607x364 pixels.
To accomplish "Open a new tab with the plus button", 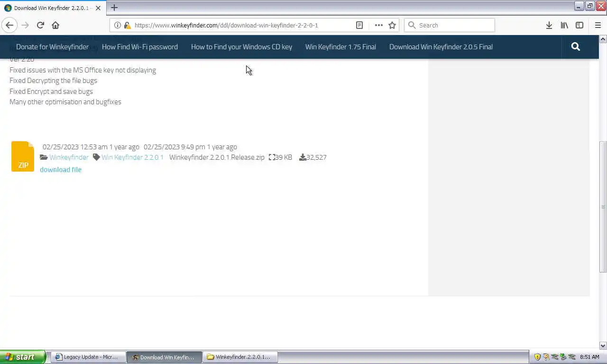I will click(x=114, y=8).
